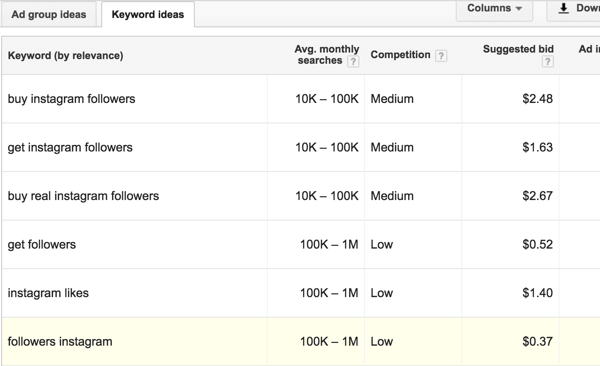600x366 pixels.
Task: Click the $2.48 suggested bid value
Action: point(537,99)
